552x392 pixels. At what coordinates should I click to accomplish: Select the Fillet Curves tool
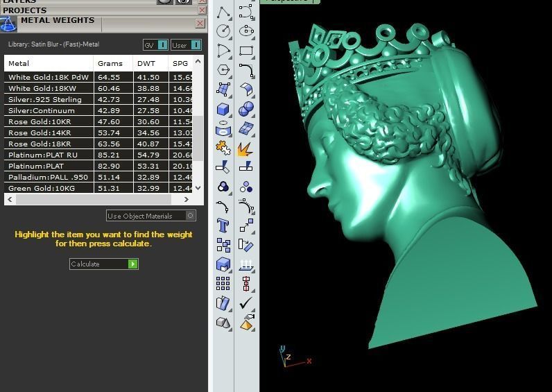coord(246,70)
